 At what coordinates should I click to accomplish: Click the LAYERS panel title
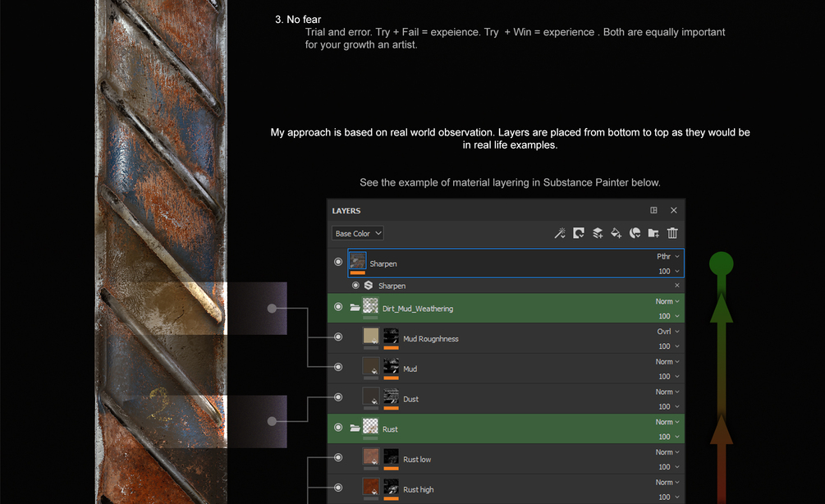point(346,210)
